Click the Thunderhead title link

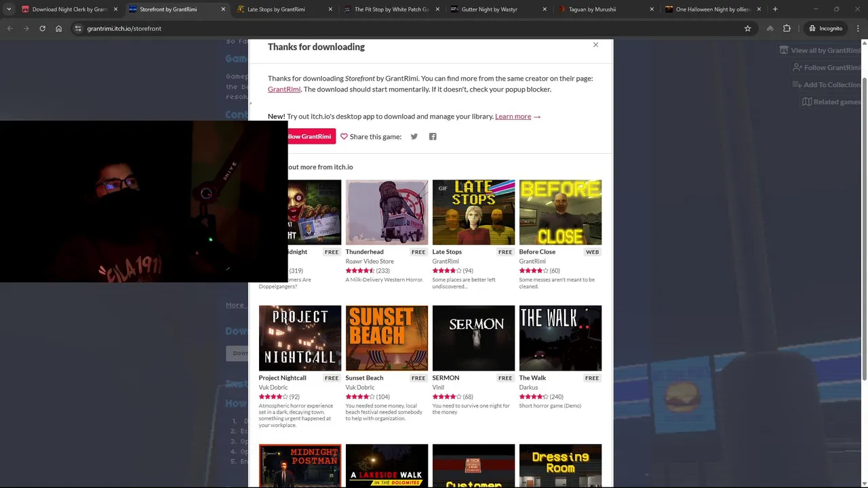point(364,251)
